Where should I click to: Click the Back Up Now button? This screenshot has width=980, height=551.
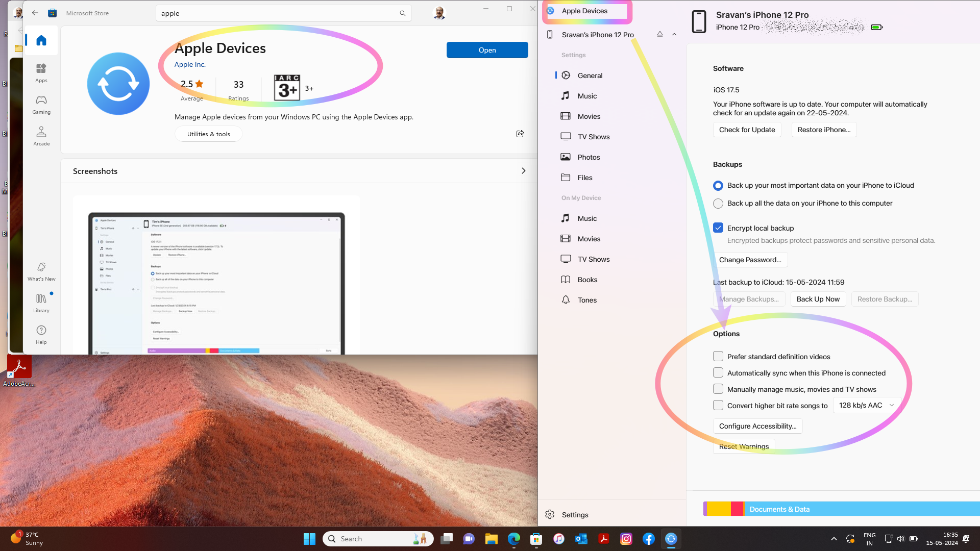coord(818,299)
